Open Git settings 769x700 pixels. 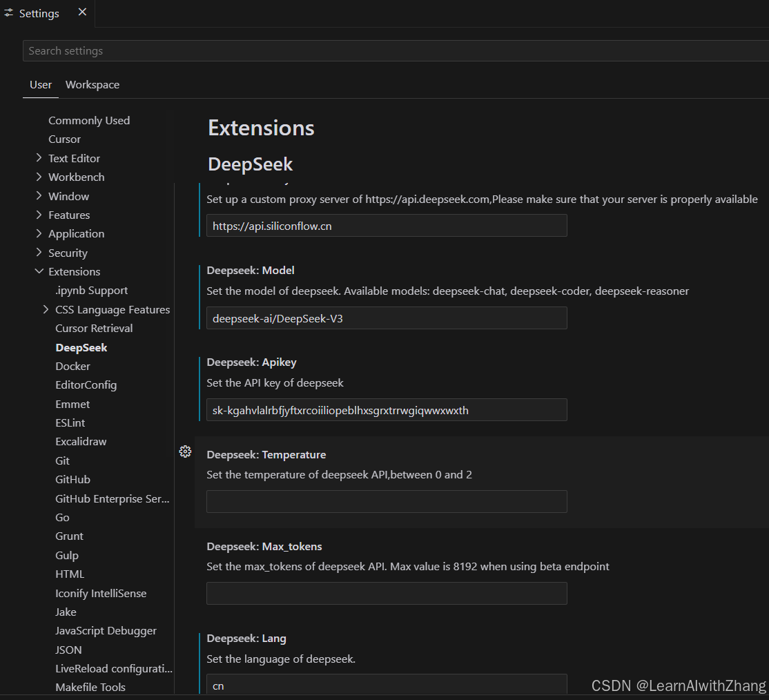click(x=62, y=460)
